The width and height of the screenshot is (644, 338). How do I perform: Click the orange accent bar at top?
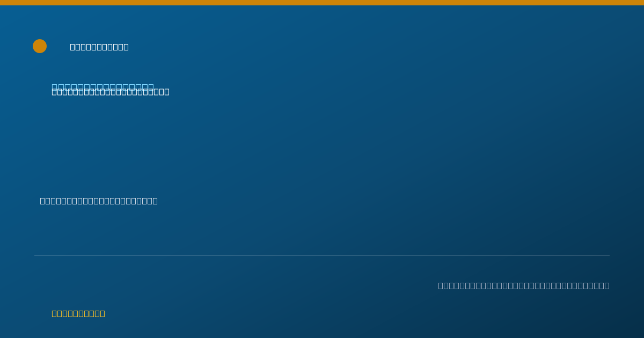click(322, 3)
